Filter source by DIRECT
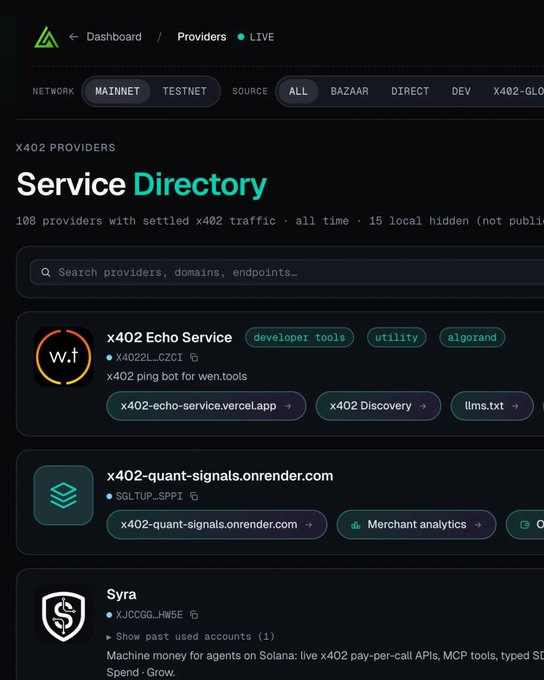 click(x=410, y=91)
